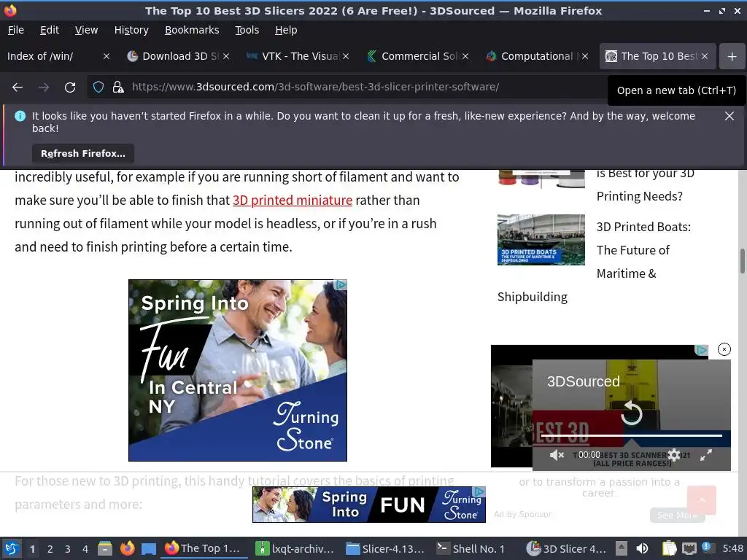Viewport: 747px width, 560px height.
Task: View site security padlock info
Action: (117, 87)
